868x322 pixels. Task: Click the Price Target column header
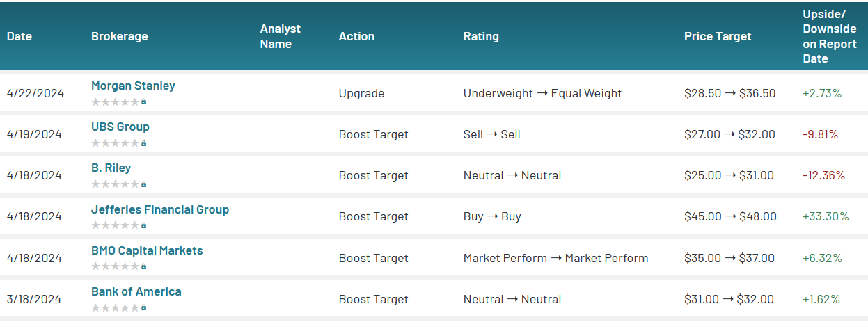(717, 37)
